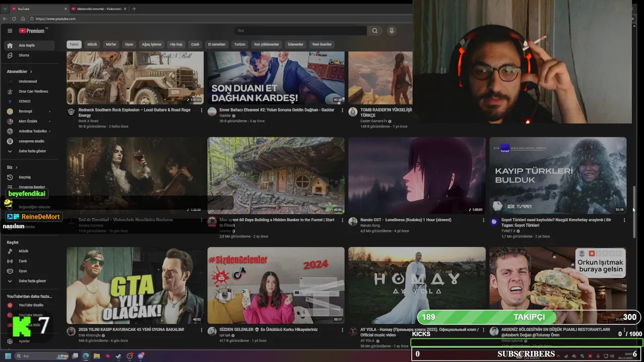Select the Oyun filter chip
This screenshot has height=362, width=644.
129,44
